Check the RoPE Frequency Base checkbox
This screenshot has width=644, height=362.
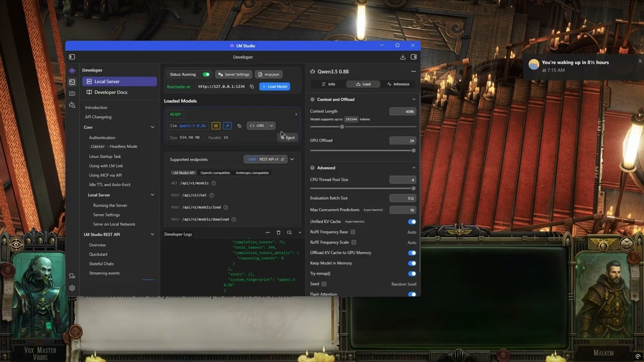pos(353,232)
